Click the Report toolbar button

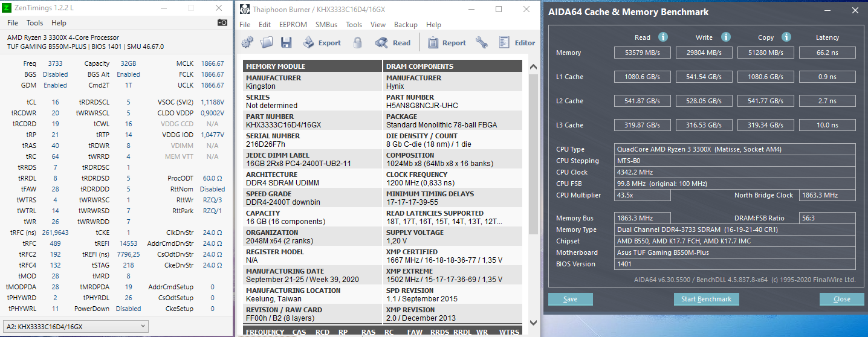[447, 43]
